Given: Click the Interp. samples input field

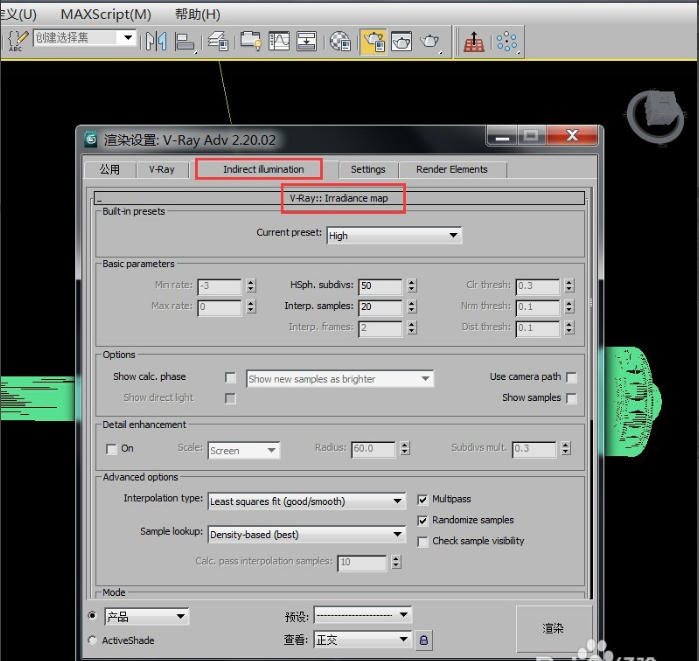Looking at the screenshot, I should 380,307.
